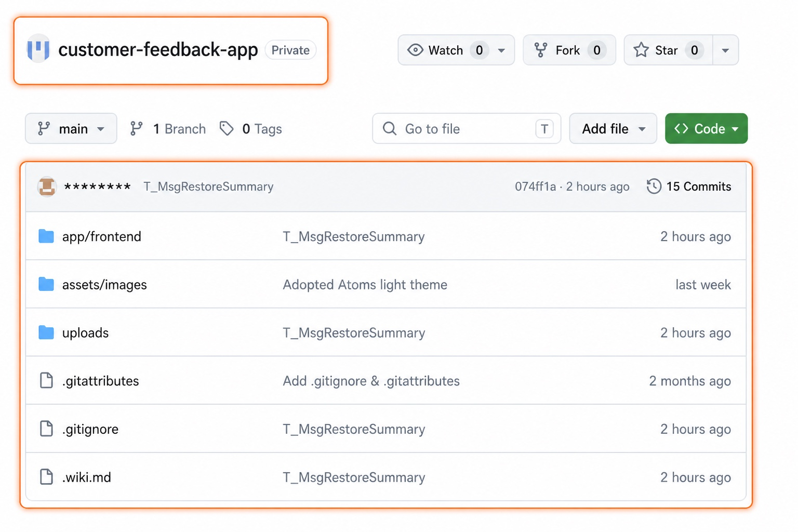Click the eye icon on Watch button
Viewport: 798px width, 532px height.
point(415,50)
